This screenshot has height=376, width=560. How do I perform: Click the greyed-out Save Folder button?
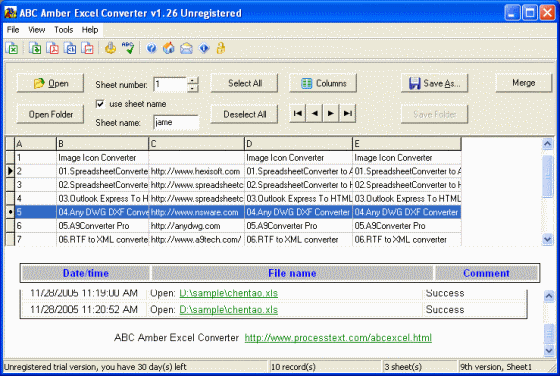click(x=434, y=114)
